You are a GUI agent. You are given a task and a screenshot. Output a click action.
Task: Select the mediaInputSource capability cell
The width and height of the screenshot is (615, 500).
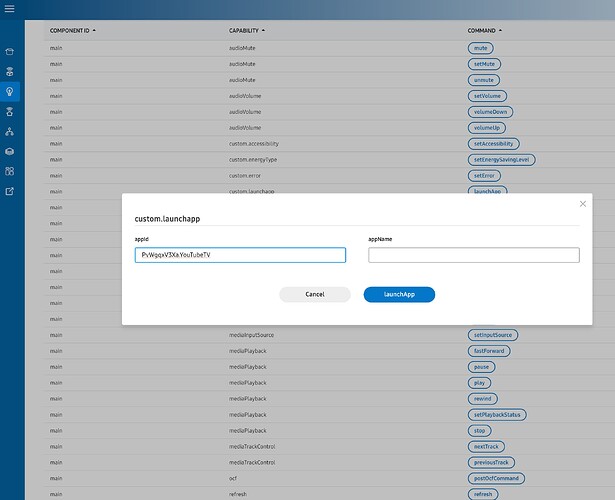251,335
